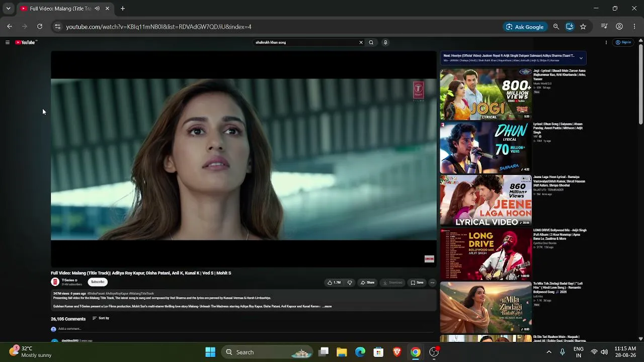Click the browser address bar URL
This screenshot has height=362, width=644.
pos(158,27)
